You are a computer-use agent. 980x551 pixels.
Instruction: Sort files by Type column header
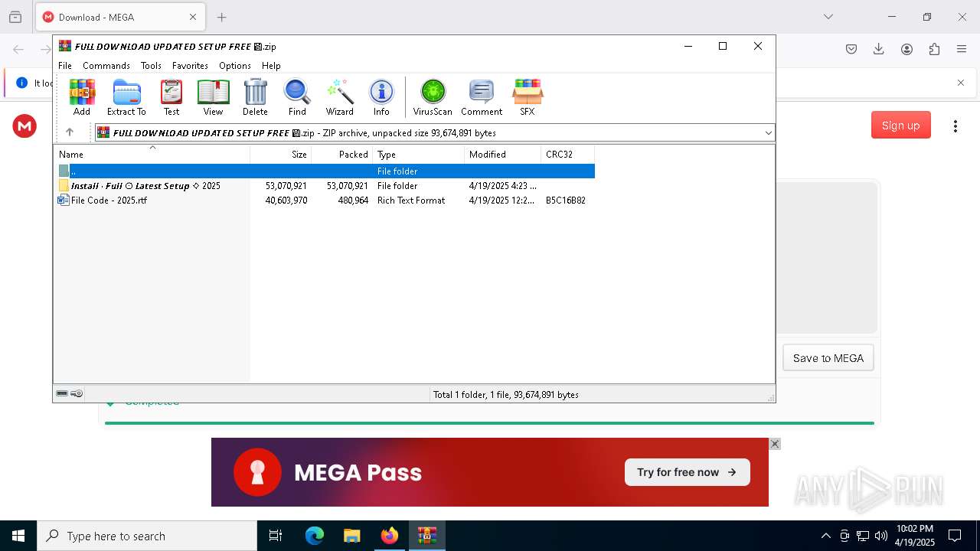419,154
